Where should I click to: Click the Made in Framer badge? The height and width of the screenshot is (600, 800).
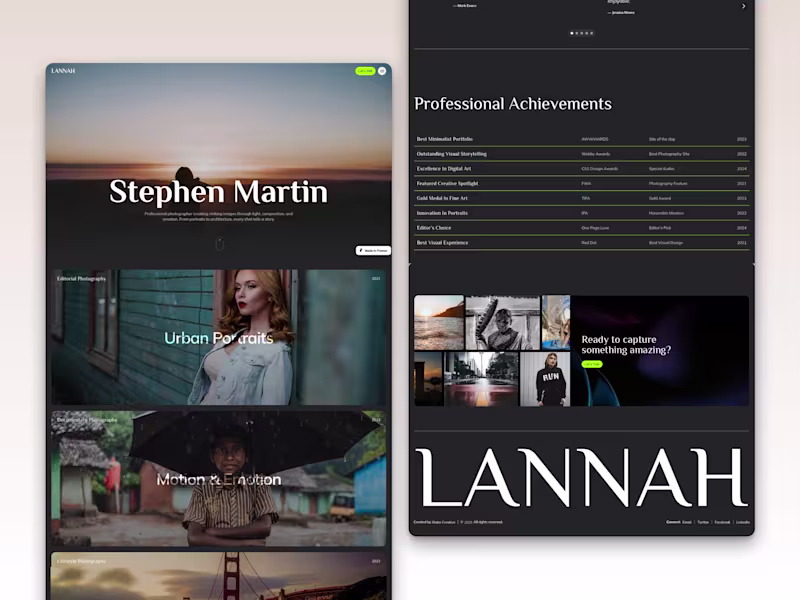tap(372, 251)
